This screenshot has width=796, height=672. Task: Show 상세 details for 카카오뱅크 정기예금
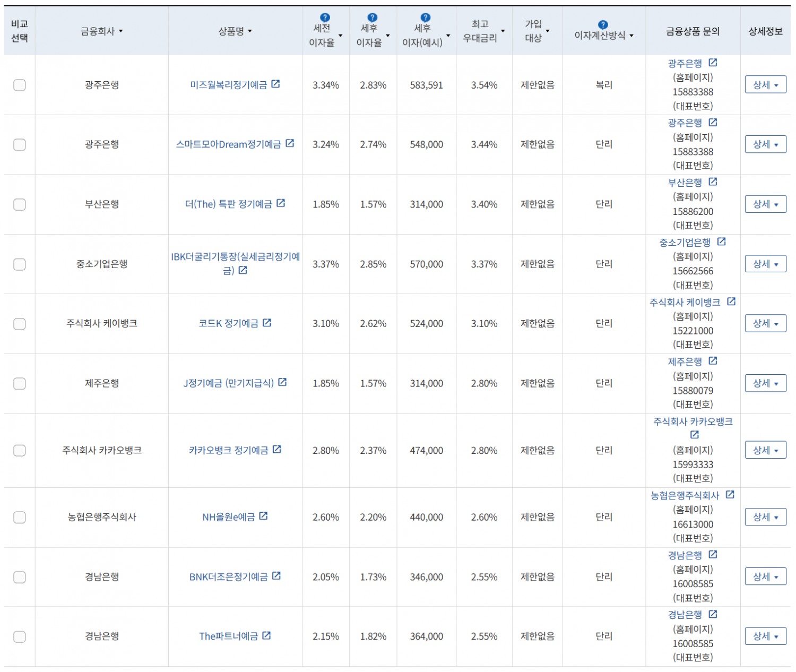coord(765,451)
